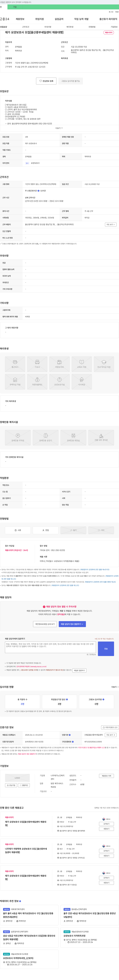Switch to the 전형방법 tab
119x980 pixels.
click(92, 27)
